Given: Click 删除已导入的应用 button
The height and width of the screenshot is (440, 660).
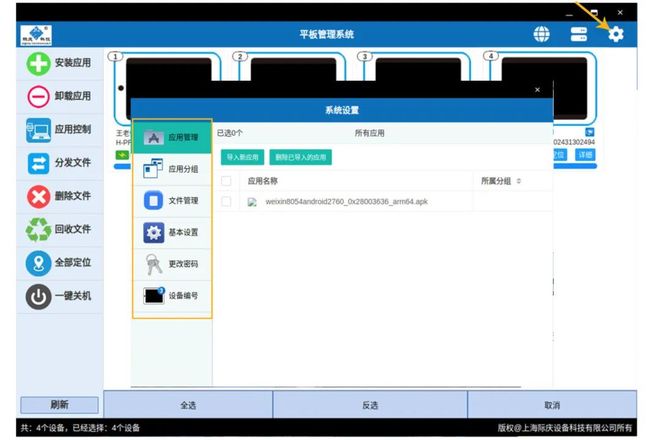Looking at the screenshot, I should pyautogui.click(x=301, y=157).
